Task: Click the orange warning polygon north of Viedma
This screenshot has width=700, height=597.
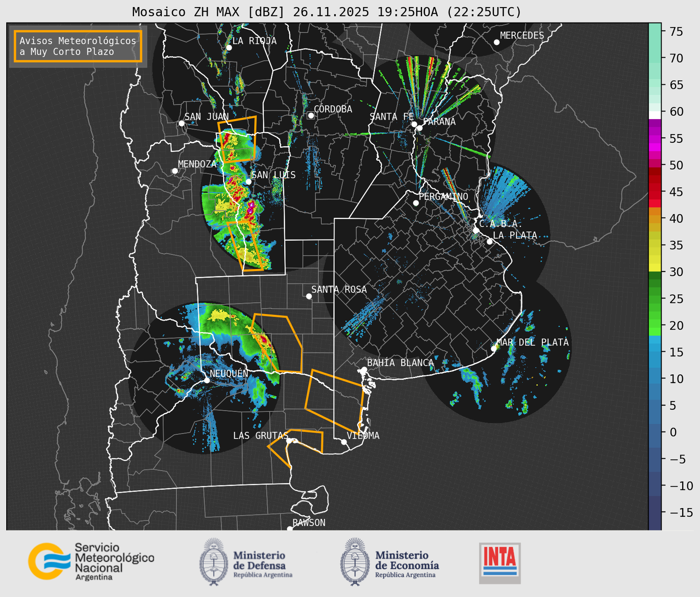Action: point(334,401)
